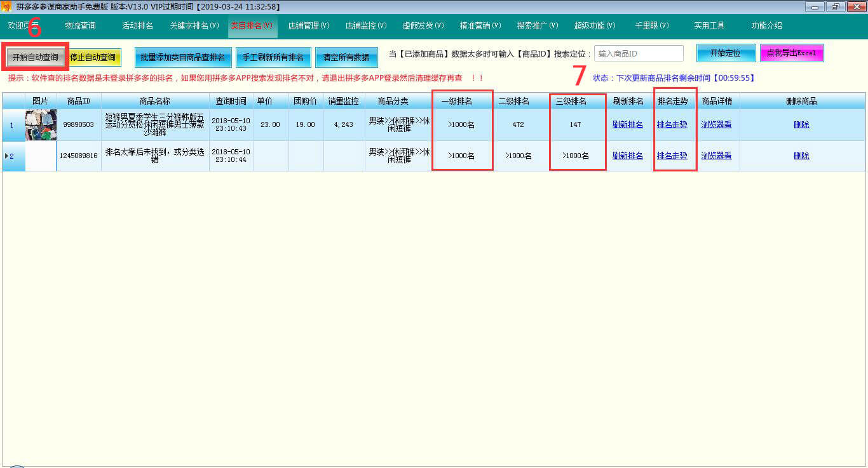Click query time cell 2018-05-10 23:10:44
Screen dimensions: 868x468
pyautogui.click(x=231, y=156)
